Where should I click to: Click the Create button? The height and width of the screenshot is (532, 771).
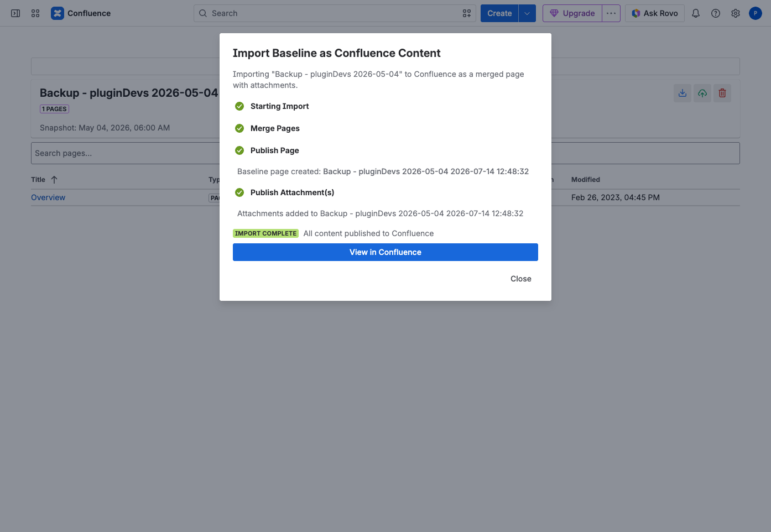tap(499, 13)
